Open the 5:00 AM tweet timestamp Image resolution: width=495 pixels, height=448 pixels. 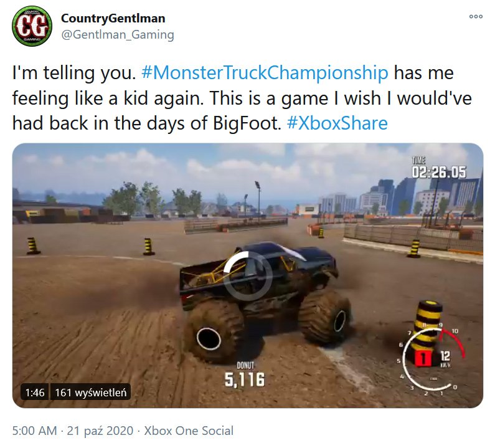click(x=35, y=431)
